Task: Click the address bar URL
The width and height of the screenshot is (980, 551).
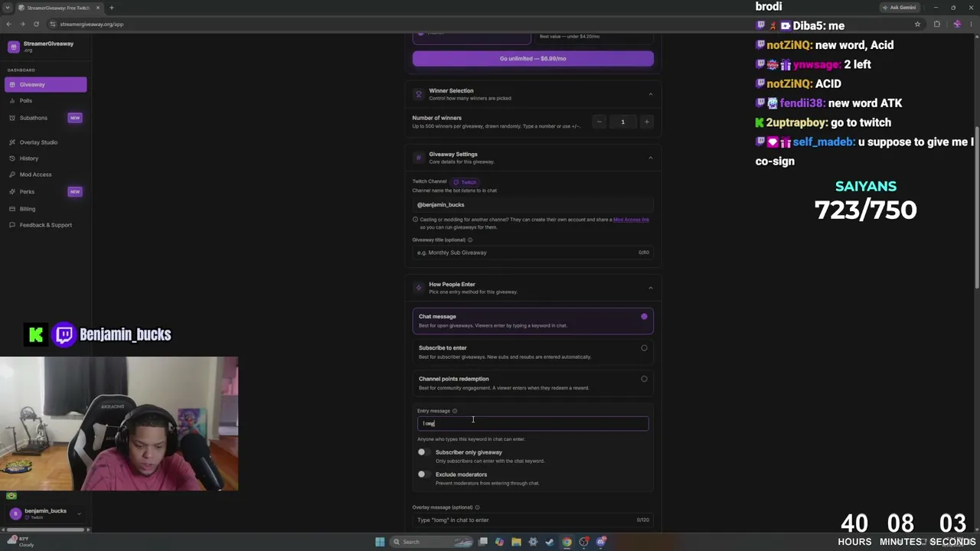Action: (91, 24)
